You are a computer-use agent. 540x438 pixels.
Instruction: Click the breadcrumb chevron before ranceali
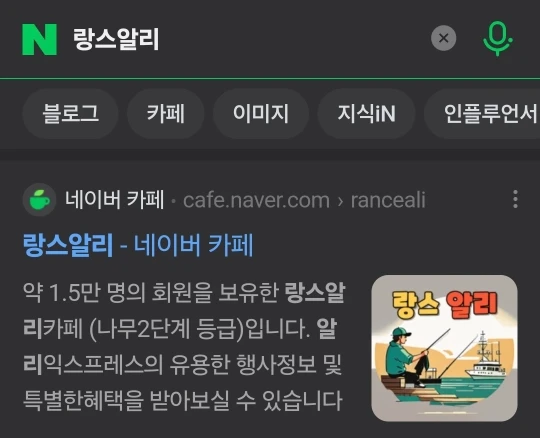click(340, 201)
